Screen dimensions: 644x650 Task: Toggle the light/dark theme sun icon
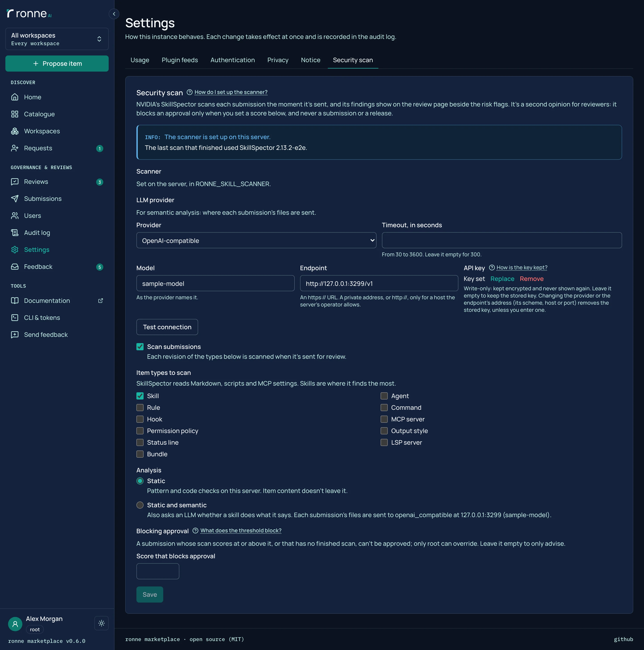102,623
